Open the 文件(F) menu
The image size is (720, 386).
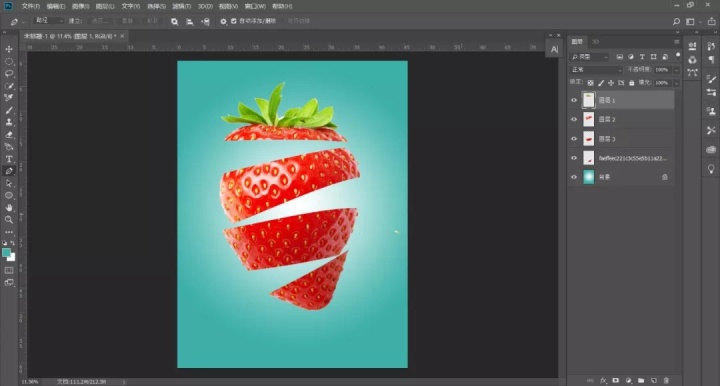point(31,6)
